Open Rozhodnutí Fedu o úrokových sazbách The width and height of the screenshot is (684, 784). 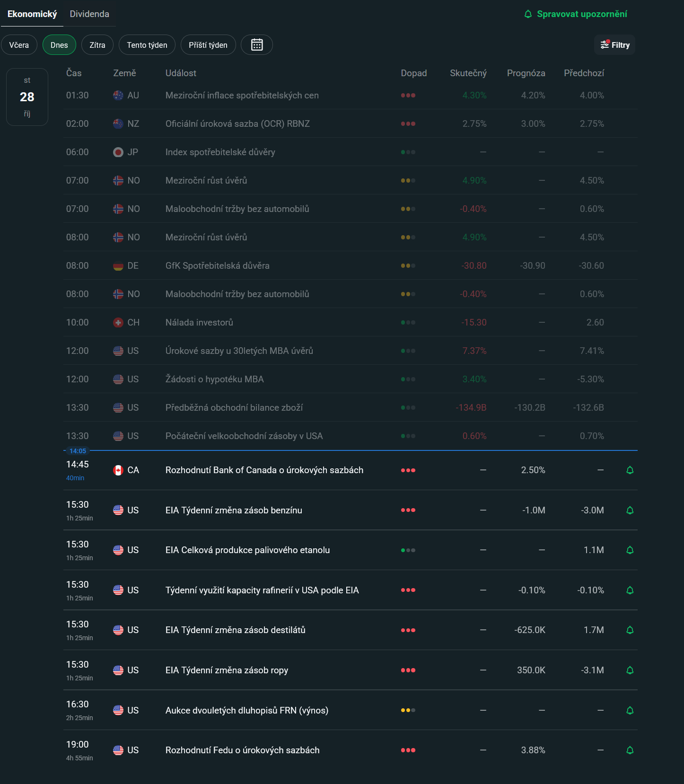(242, 750)
